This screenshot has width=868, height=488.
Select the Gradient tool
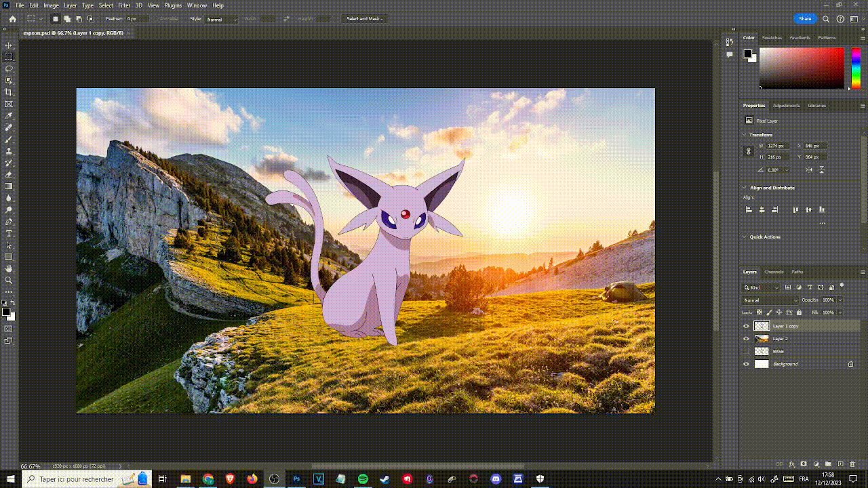(9, 186)
